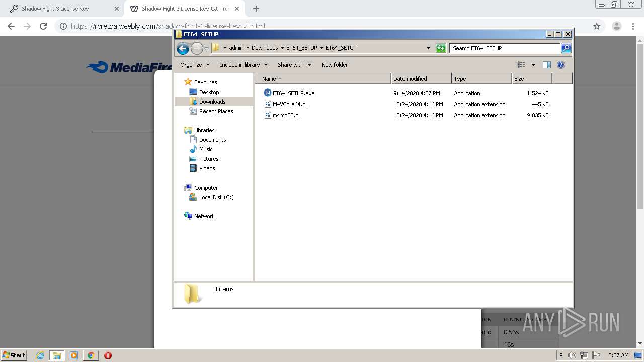644x362 pixels.
Task: Open the Share with dropdown
Action: pyautogui.click(x=295, y=65)
